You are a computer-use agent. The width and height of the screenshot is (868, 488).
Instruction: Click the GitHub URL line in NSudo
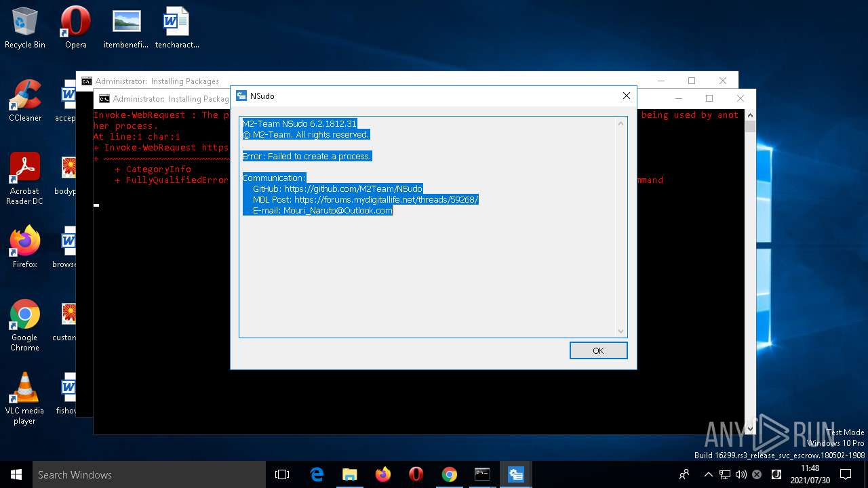337,188
